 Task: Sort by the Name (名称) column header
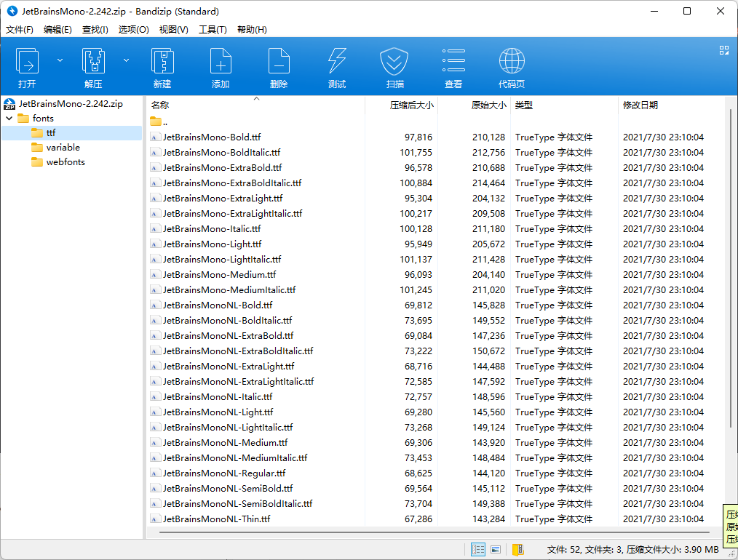pos(256,105)
